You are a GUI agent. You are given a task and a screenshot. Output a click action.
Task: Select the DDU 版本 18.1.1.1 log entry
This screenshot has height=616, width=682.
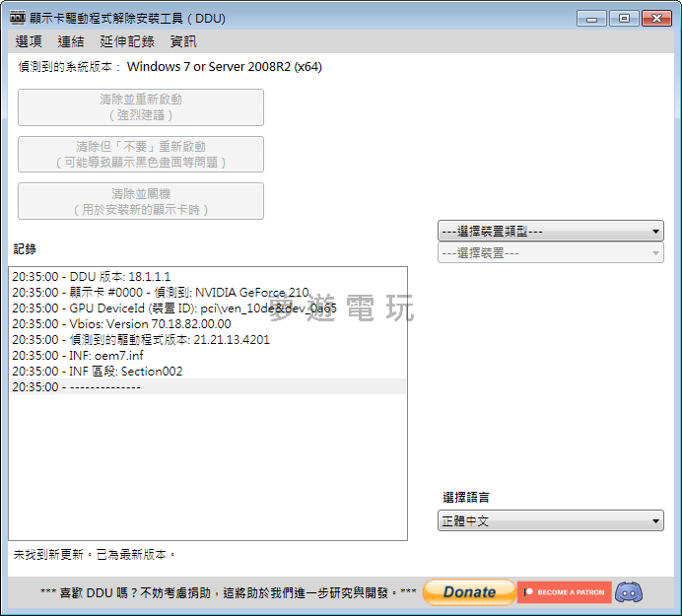pyautogui.click(x=92, y=277)
